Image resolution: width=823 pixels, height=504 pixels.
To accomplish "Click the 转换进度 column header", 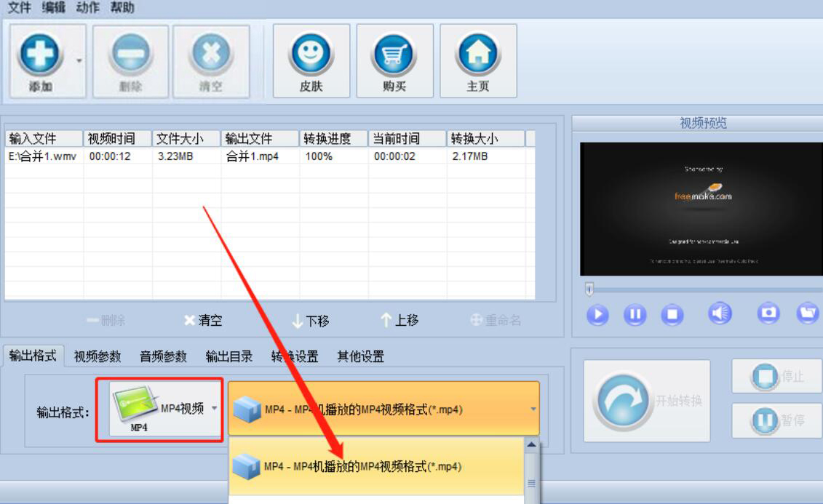I will [334, 138].
